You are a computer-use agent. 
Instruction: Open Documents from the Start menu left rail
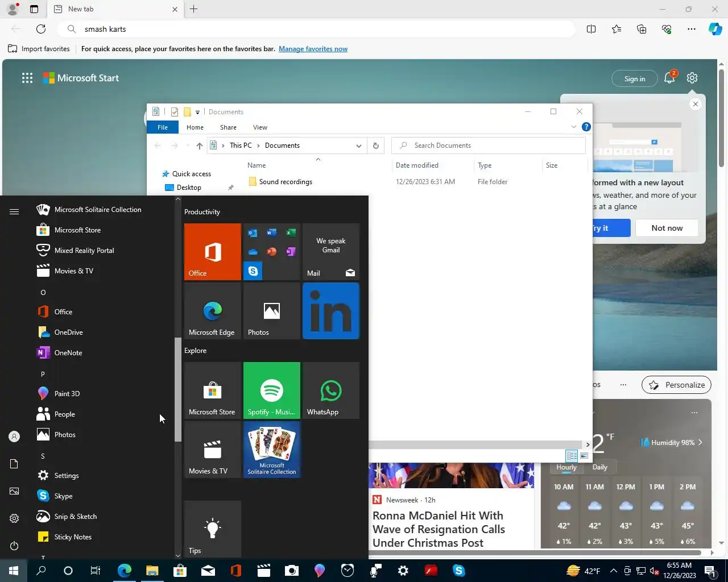pyautogui.click(x=14, y=464)
